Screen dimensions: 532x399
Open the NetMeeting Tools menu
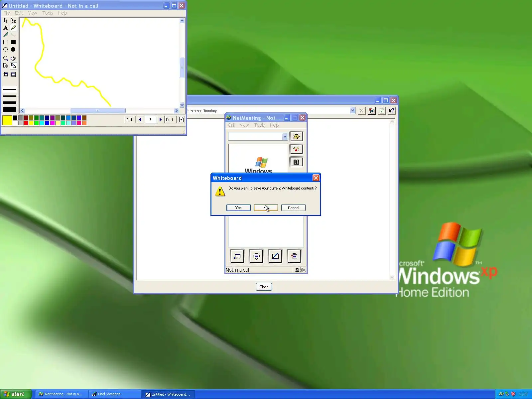tap(259, 125)
